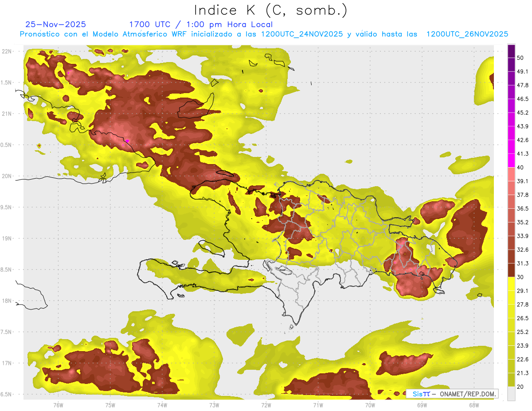Click the "71W" longitude label
The image size is (532, 411).
tap(318, 405)
